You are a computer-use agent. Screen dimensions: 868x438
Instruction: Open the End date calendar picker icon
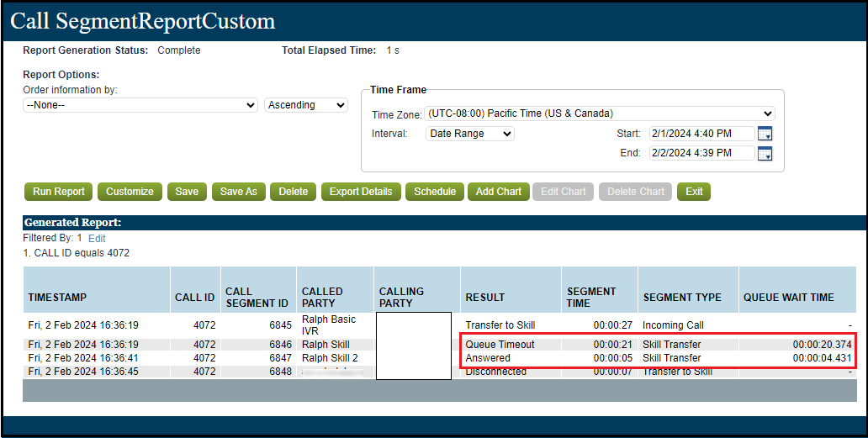[765, 153]
